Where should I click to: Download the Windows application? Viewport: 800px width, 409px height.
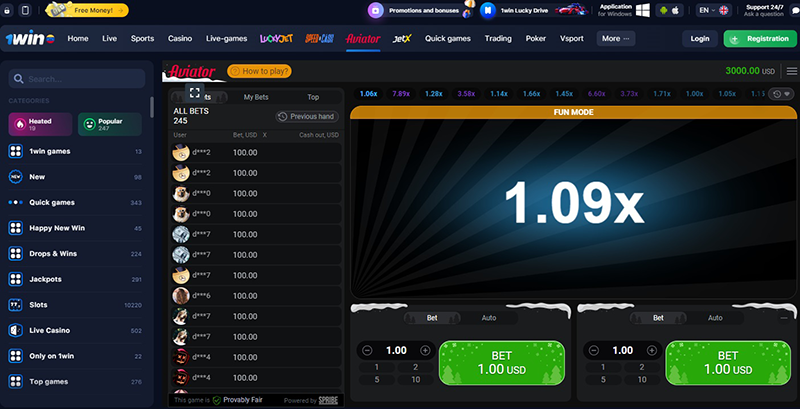623,10
